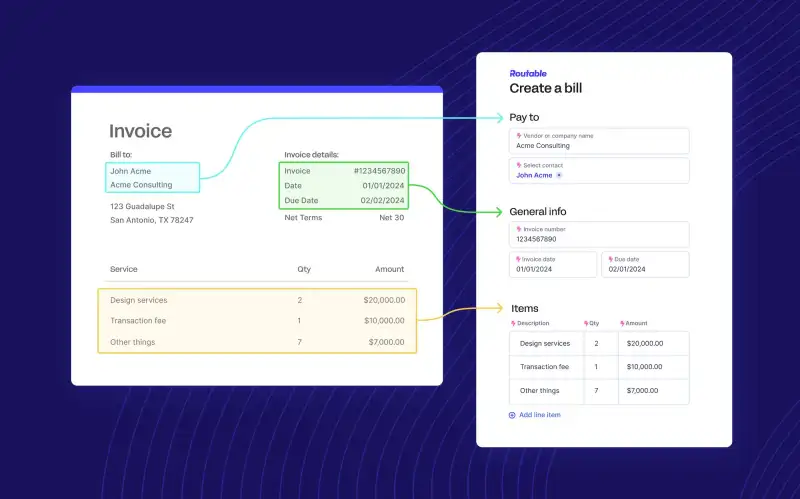Viewport: 800px width, 499px height.
Task: Click the lightning icon beside Description column
Action: 513,323
